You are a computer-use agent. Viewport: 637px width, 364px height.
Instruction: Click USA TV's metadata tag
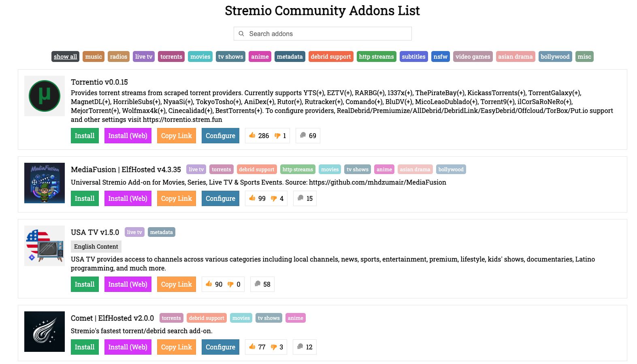162,232
